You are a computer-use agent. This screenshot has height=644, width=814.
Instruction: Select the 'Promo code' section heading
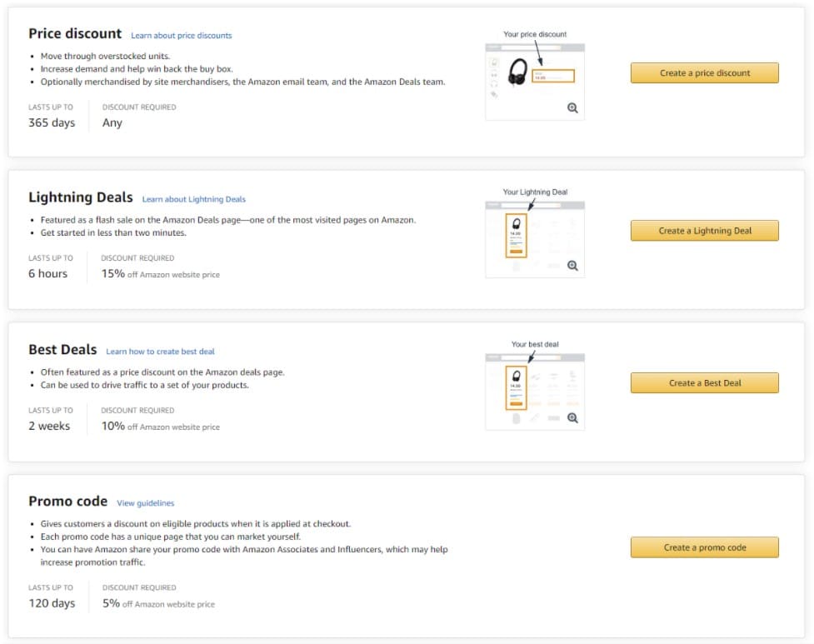67,502
